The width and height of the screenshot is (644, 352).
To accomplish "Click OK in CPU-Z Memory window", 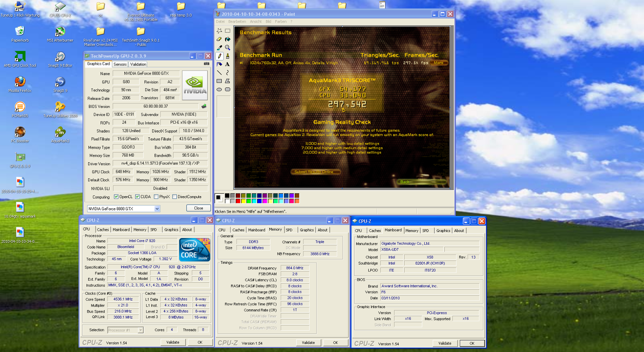I will click(x=335, y=342).
